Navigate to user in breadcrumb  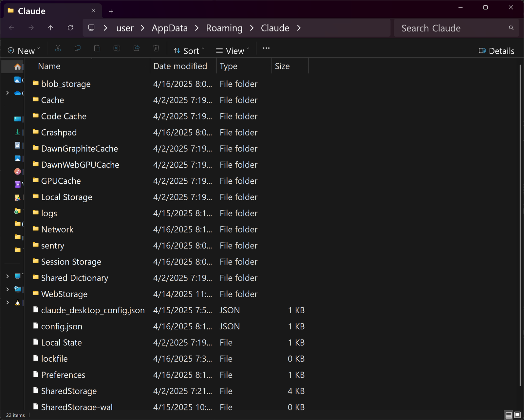[x=125, y=28]
